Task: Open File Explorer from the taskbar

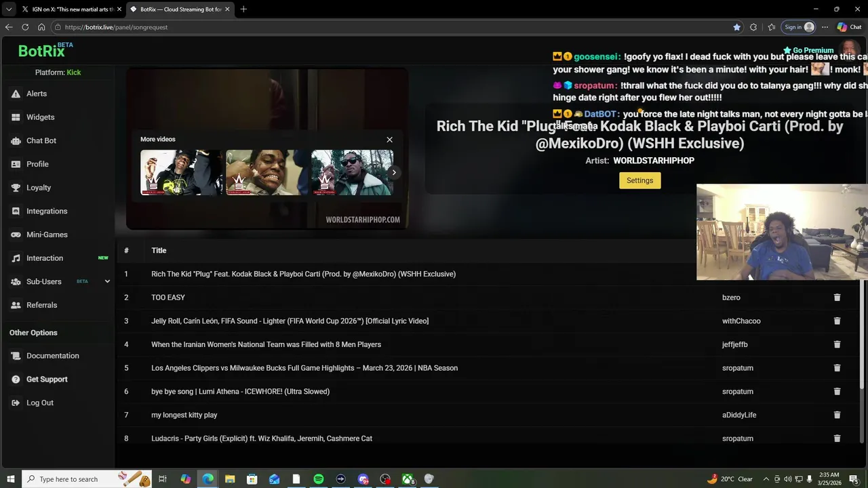Action: [229, 479]
